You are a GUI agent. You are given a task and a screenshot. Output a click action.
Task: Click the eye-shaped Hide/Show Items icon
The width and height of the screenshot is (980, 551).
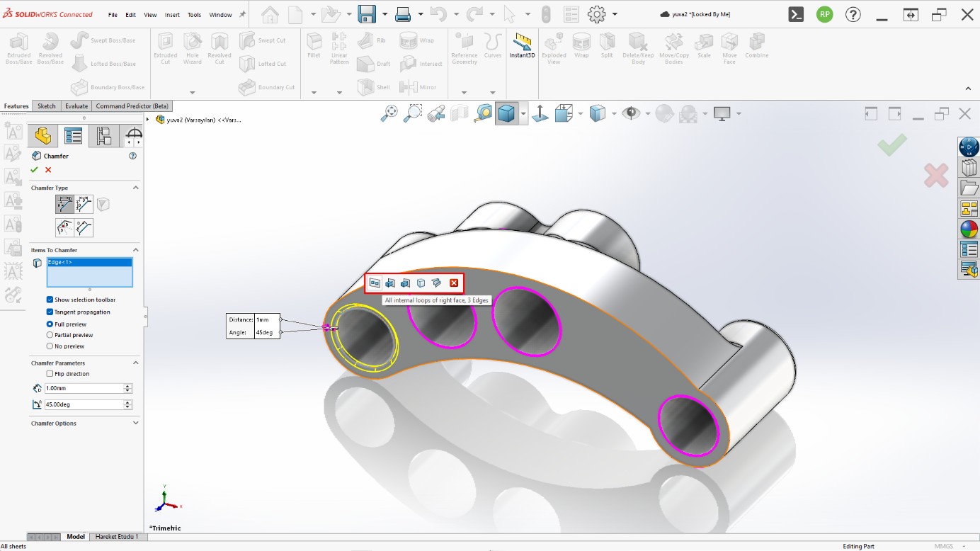click(x=631, y=113)
